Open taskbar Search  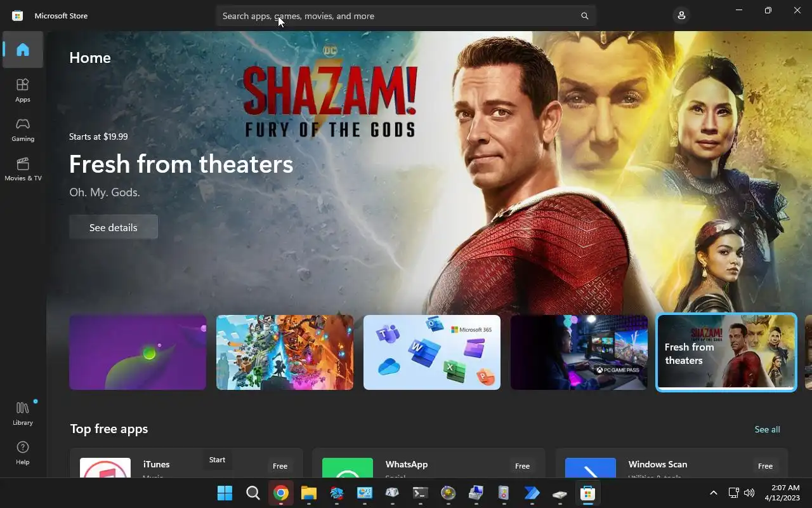[x=252, y=493]
